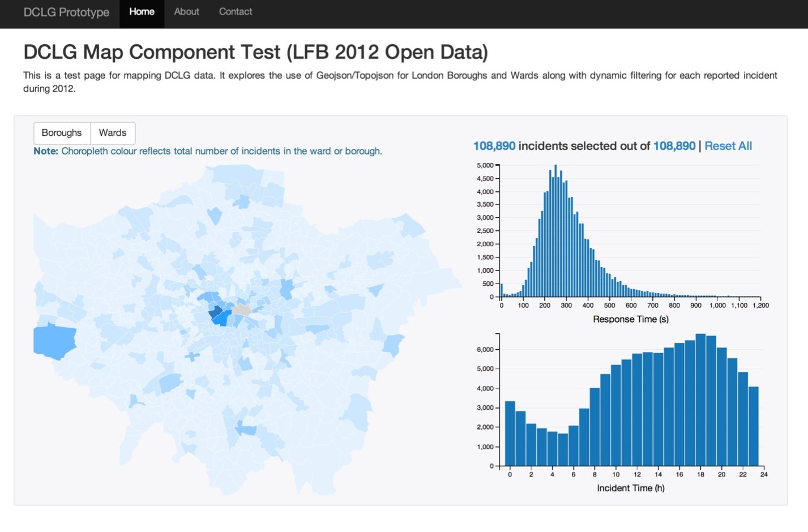808x532 pixels.
Task: Click the Incident Time (h) axis label
Action: (631, 488)
